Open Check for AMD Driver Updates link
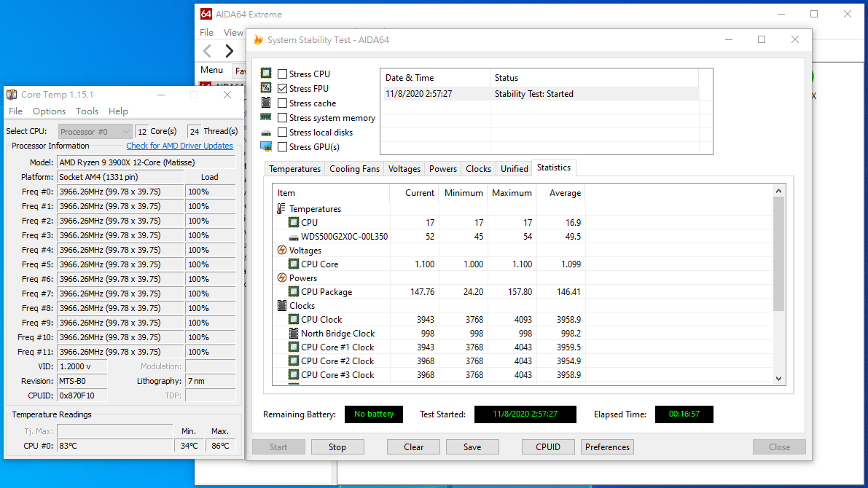Screen dimensions: 868x488 179,146
